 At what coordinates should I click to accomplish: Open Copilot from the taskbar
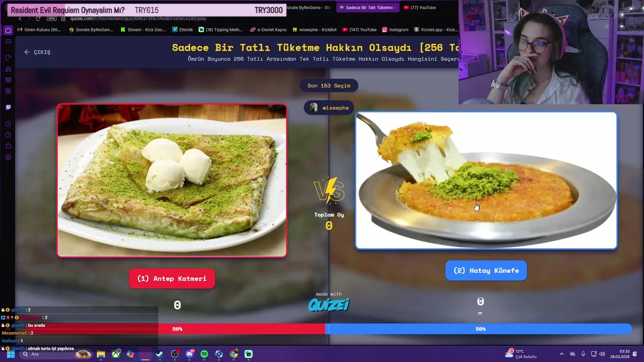click(x=130, y=354)
